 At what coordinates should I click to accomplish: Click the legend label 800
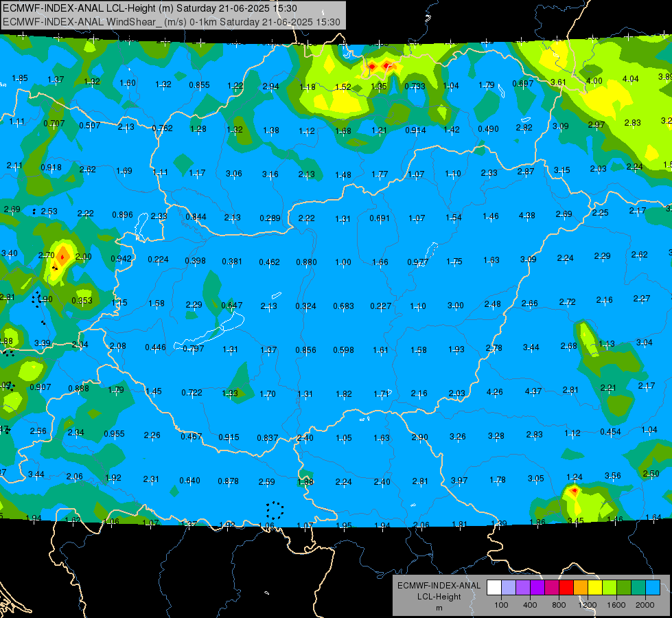click(x=559, y=605)
